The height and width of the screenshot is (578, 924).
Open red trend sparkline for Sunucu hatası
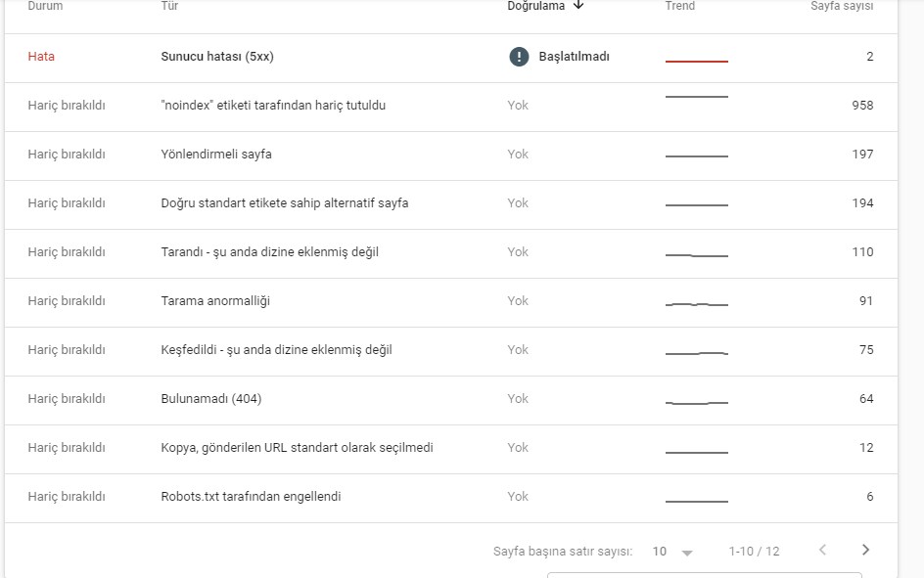pyautogui.click(x=697, y=61)
